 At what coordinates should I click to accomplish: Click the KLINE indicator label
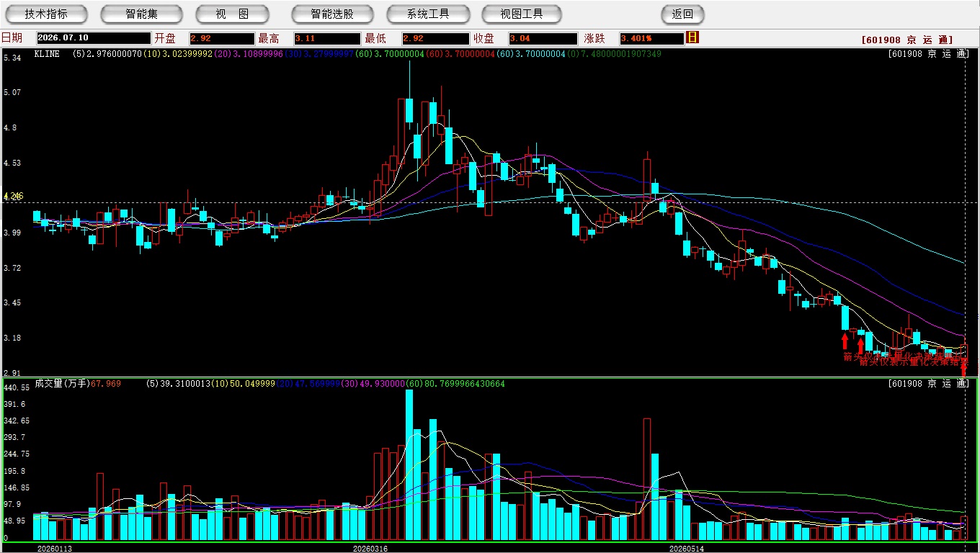(x=47, y=54)
